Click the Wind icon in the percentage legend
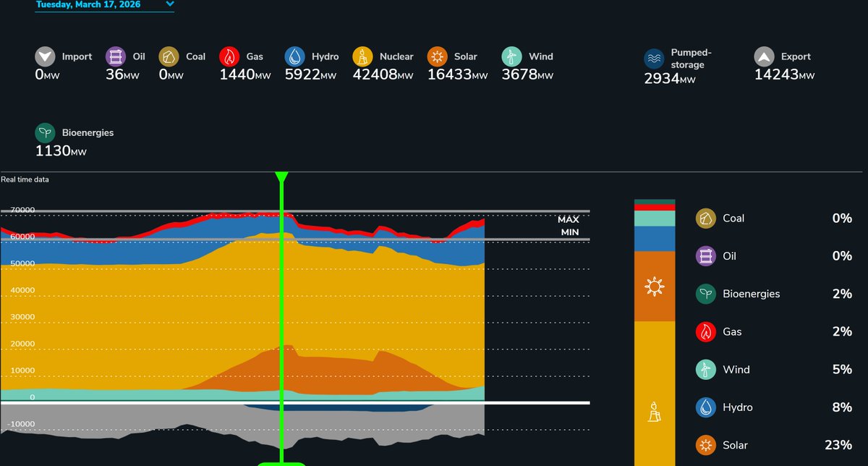868x466 pixels. coord(706,369)
